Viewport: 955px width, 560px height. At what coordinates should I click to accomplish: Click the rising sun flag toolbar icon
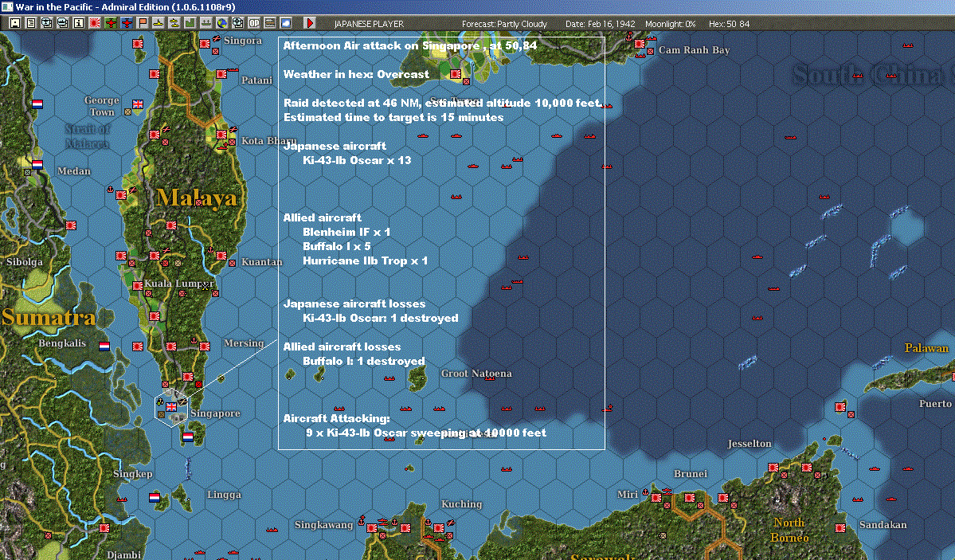click(x=95, y=23)
